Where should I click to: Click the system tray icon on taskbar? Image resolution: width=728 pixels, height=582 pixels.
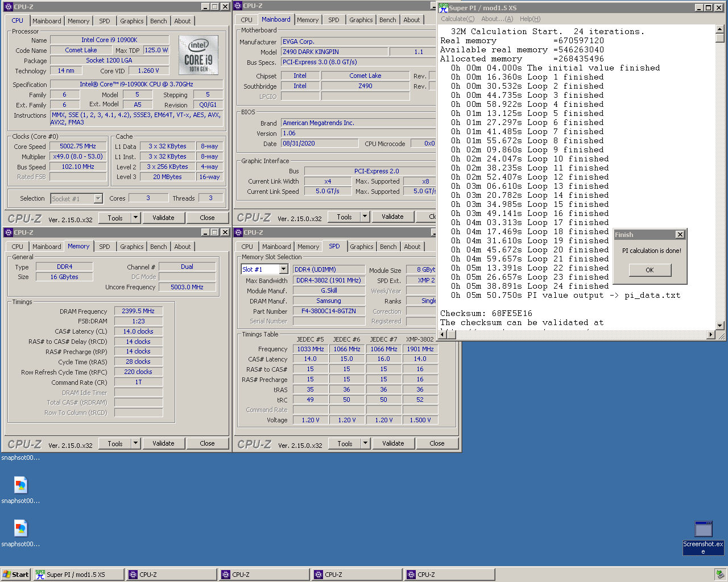(720, 575)
